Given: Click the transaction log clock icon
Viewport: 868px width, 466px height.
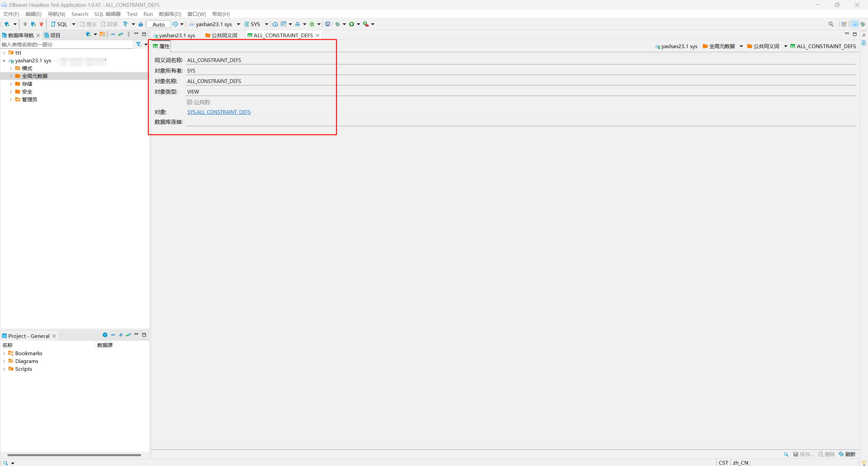Looking at the screenshot, I should [x=175, y=24].
